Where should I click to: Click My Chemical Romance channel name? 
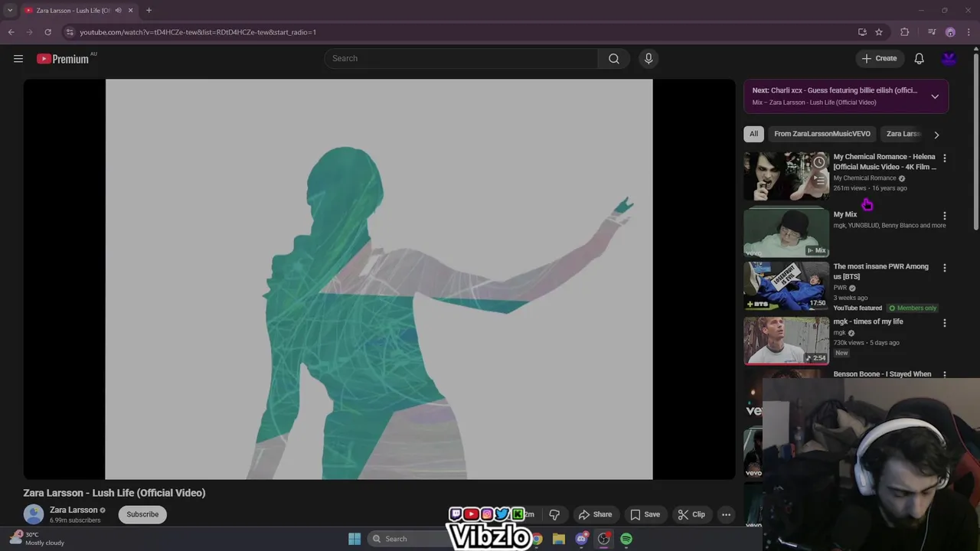(864, 178)
